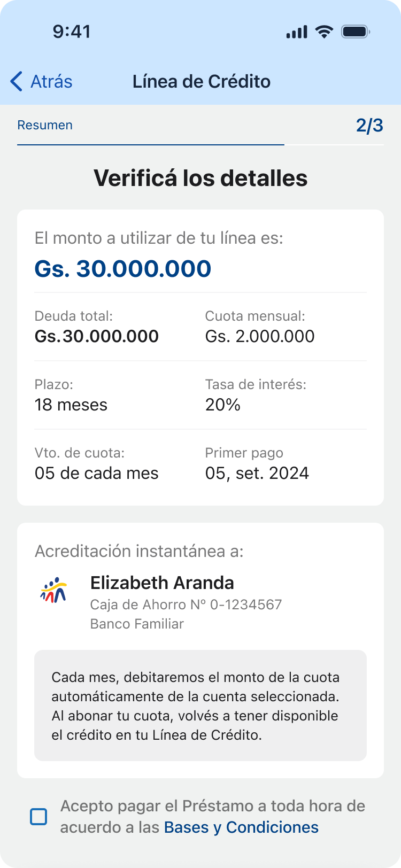Screen dimensions: 401x868
Task: Tap the back chevron arrow icon
Action: point(17,82)
